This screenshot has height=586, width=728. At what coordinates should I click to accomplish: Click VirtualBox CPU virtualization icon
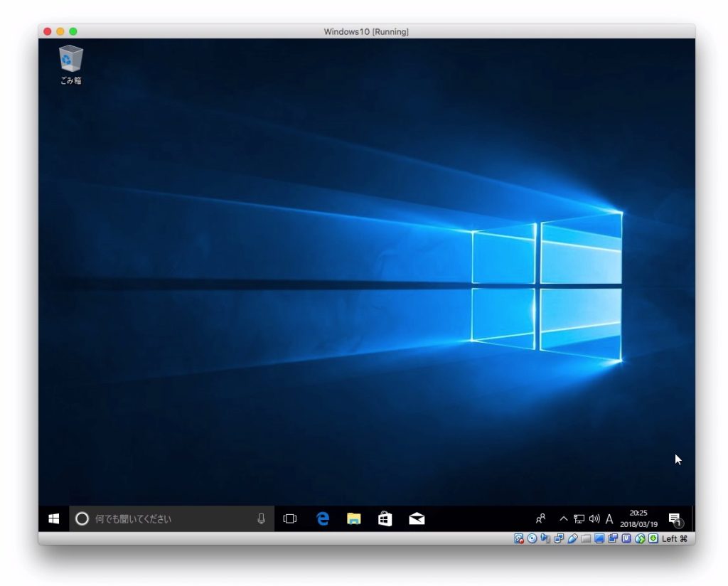(x=626, y=538)
